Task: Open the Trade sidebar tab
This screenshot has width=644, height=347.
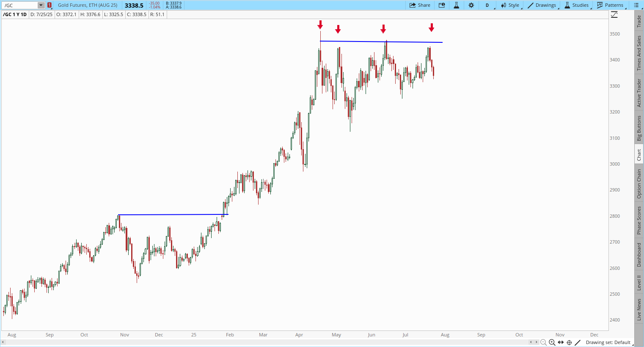Action: pyautogui.click(x=639, y=21)
